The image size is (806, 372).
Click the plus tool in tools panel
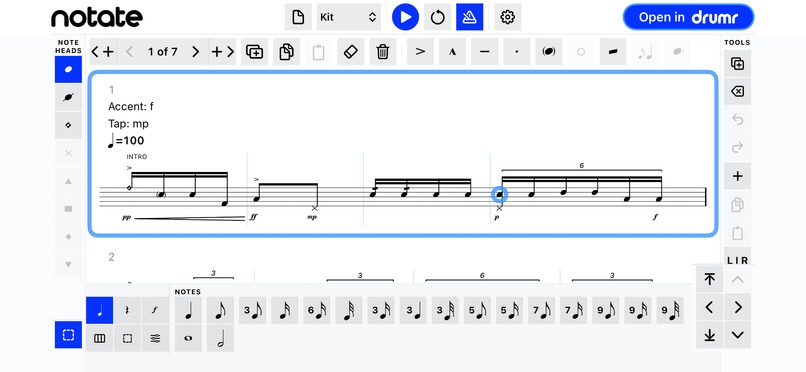click(x=737, y=176)
